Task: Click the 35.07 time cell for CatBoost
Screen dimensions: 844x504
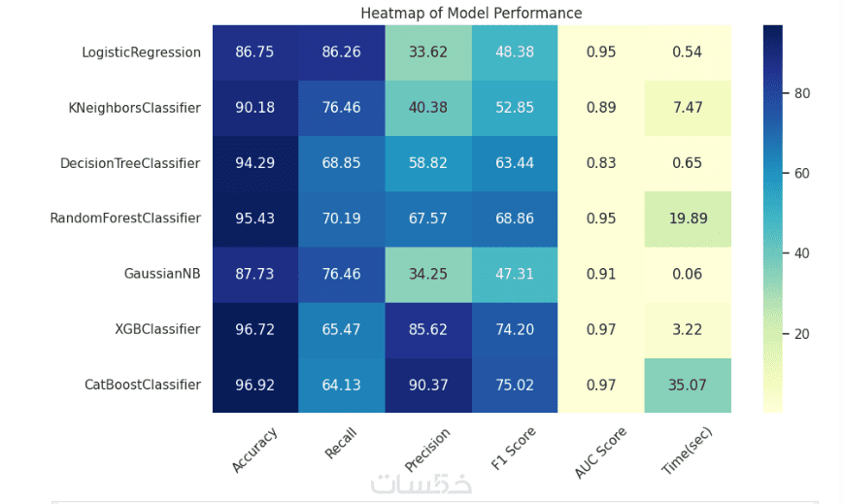Action: (x=688, y=386)
